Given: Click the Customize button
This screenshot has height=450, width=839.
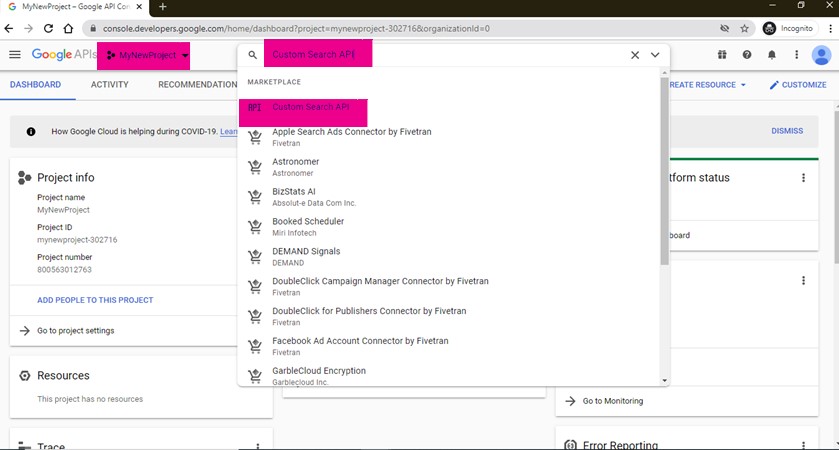Looking at the screenshot, I should [798, 85].
